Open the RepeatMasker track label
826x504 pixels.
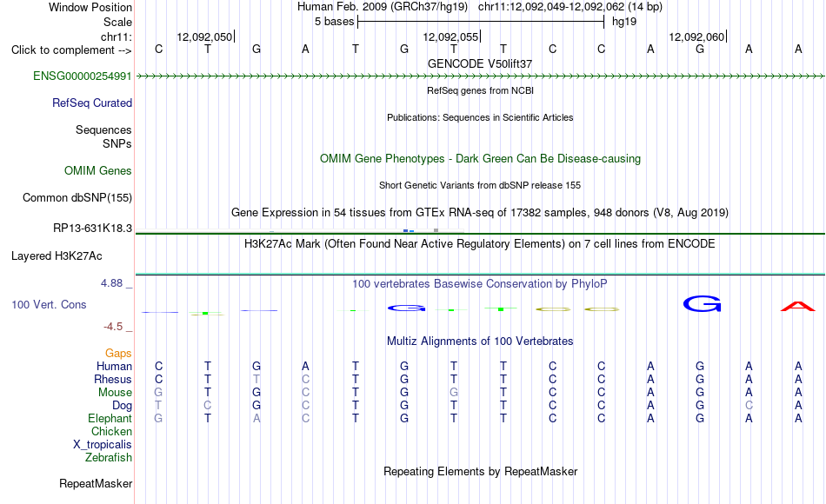pyautogui.click(x=96, y=483)
